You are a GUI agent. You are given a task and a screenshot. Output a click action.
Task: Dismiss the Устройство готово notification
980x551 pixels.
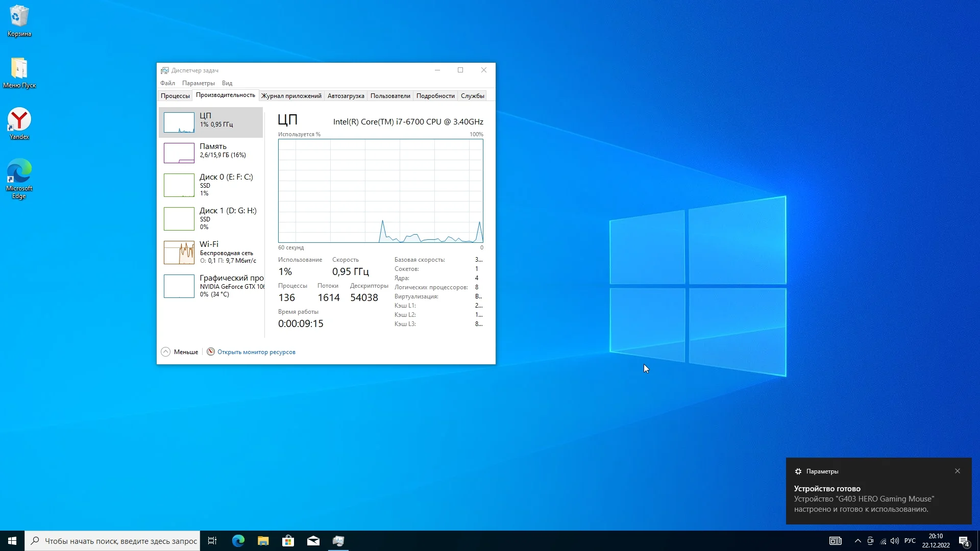pyautogui.click(x=958, y=471)
